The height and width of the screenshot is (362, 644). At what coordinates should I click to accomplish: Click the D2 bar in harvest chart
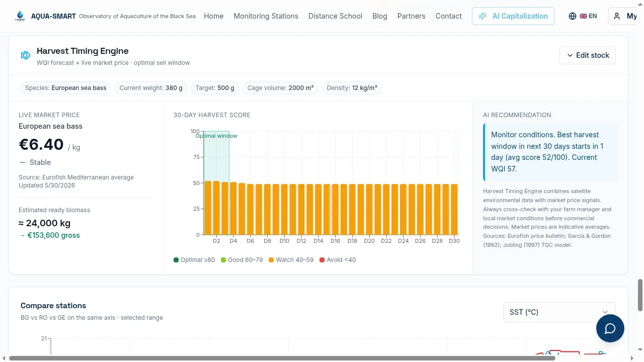click(x=216, y=208)
